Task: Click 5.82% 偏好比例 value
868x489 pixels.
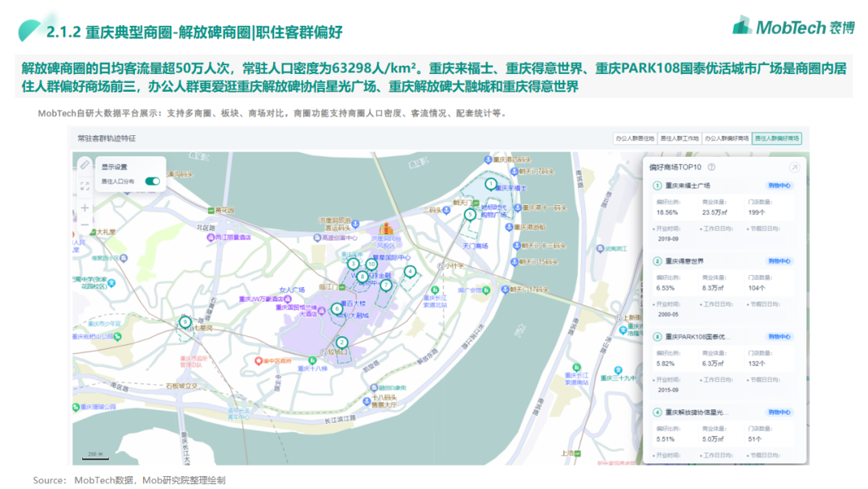Action: pos(665,364)
